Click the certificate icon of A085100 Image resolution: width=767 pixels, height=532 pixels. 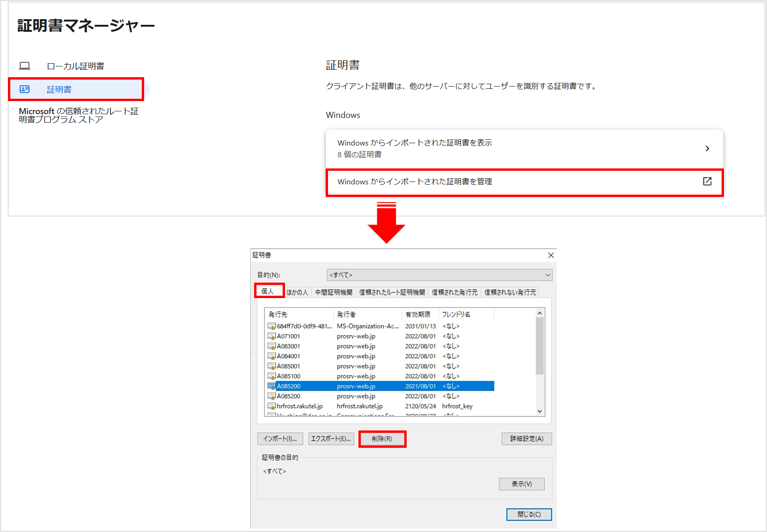[271, 376]
